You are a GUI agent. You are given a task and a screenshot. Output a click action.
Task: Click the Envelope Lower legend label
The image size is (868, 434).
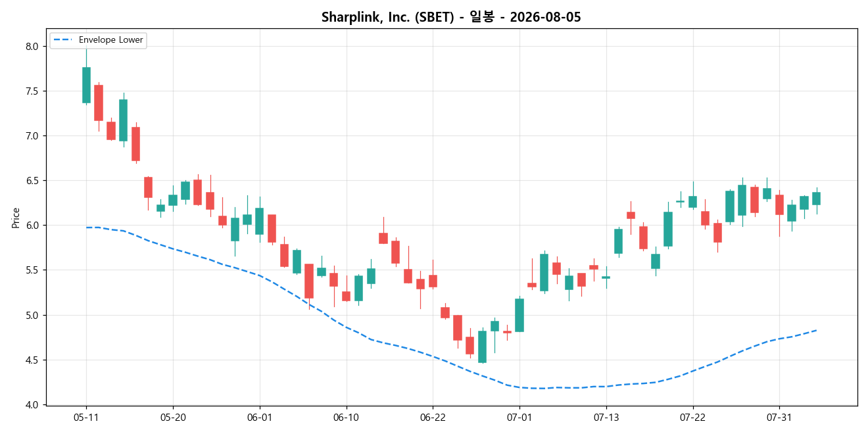[x=110, y=40]
